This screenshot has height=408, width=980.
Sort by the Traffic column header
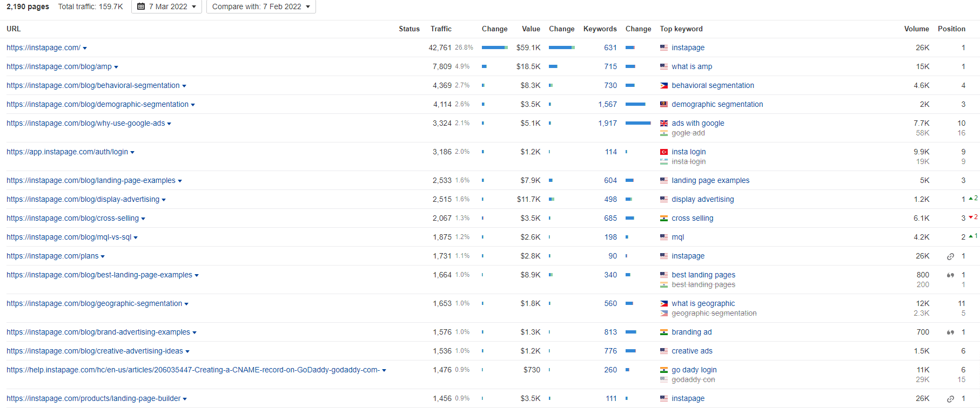(x=441, y=29)
